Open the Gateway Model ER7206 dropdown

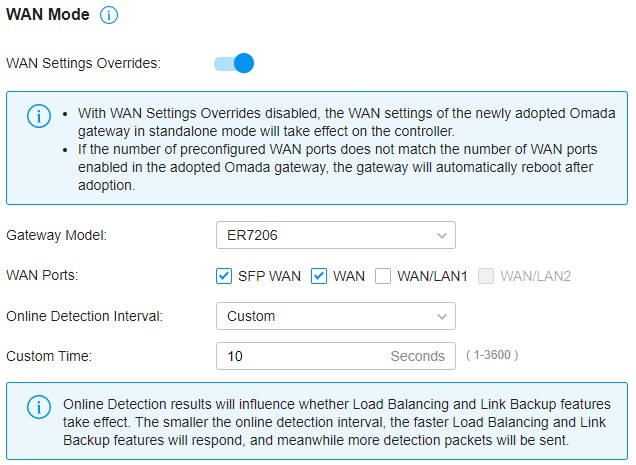click(x=336, y=235)
